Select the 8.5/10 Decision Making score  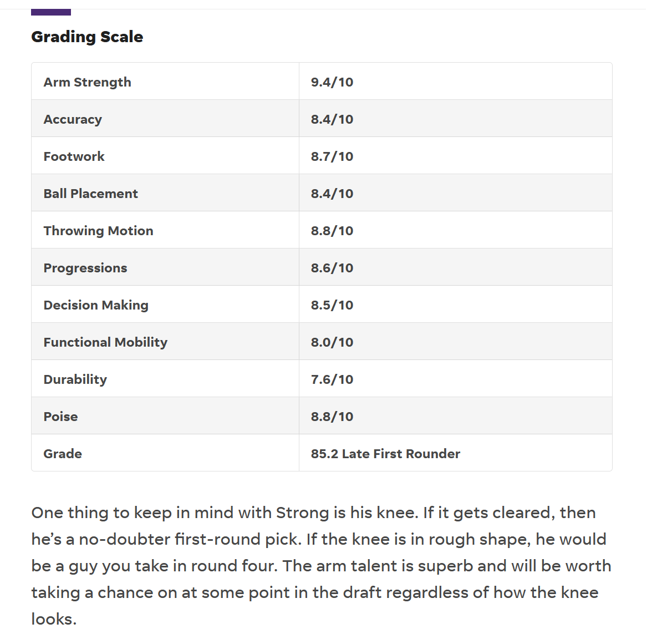(x=332, y=305)
